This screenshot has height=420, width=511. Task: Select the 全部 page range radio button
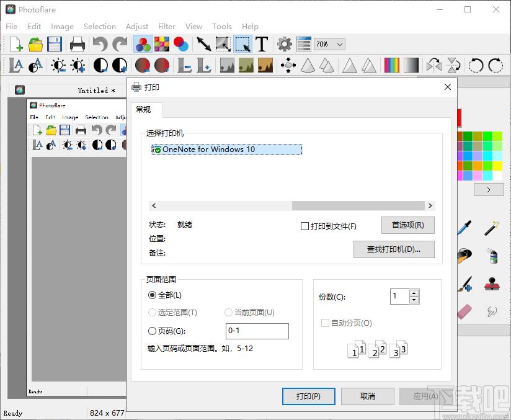point(153,295)
